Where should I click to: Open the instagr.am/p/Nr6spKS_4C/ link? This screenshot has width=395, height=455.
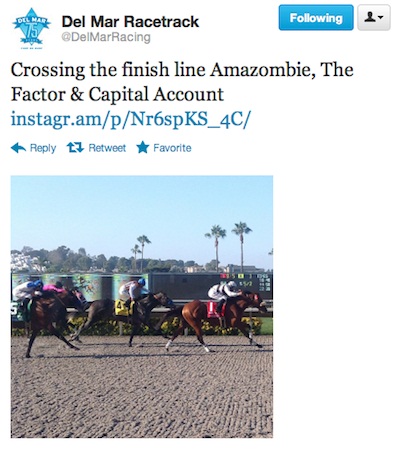[130, 119]
